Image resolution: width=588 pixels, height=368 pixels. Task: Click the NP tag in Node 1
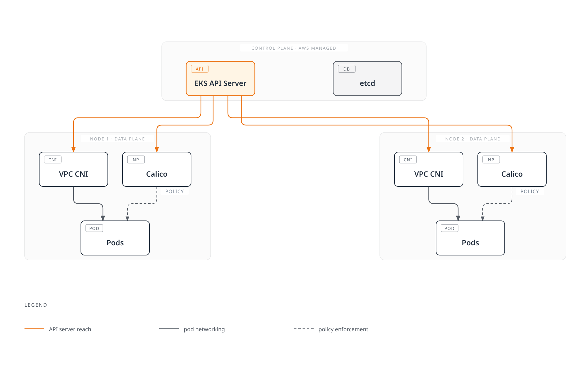click(x=136, y=159)
